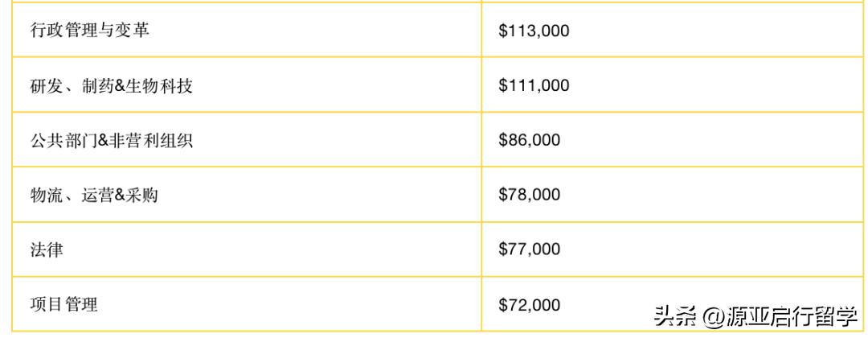Select the $72,000 salary value

pyautogui.click(x=529, y=304)
